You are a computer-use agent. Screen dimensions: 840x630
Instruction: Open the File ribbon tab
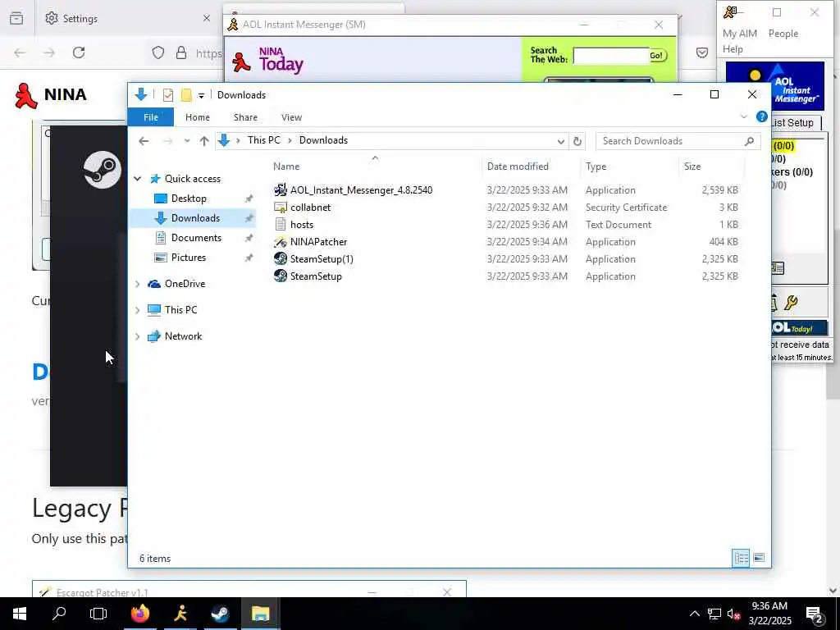[151, 117]
